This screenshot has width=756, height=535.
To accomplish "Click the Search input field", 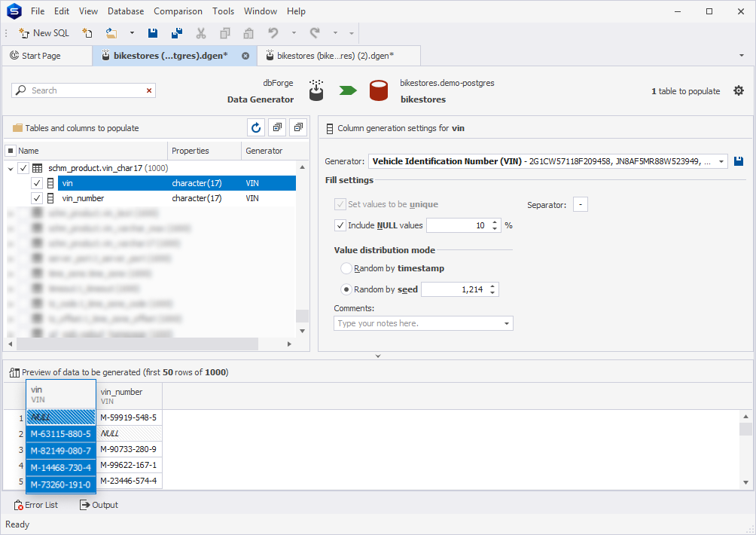I will pyautogui.click(x=84, y=90).
